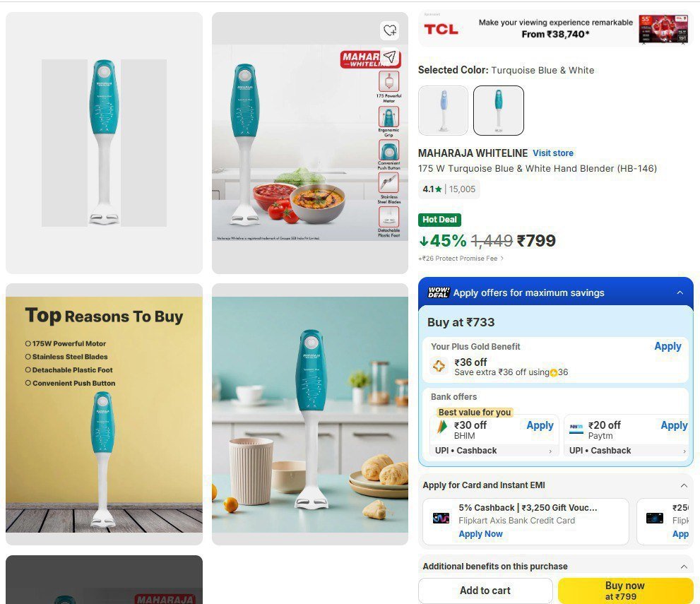Open the Visit store link
Image resolution: width=700 pixels, height=604 pixels.
click(552, 153)
